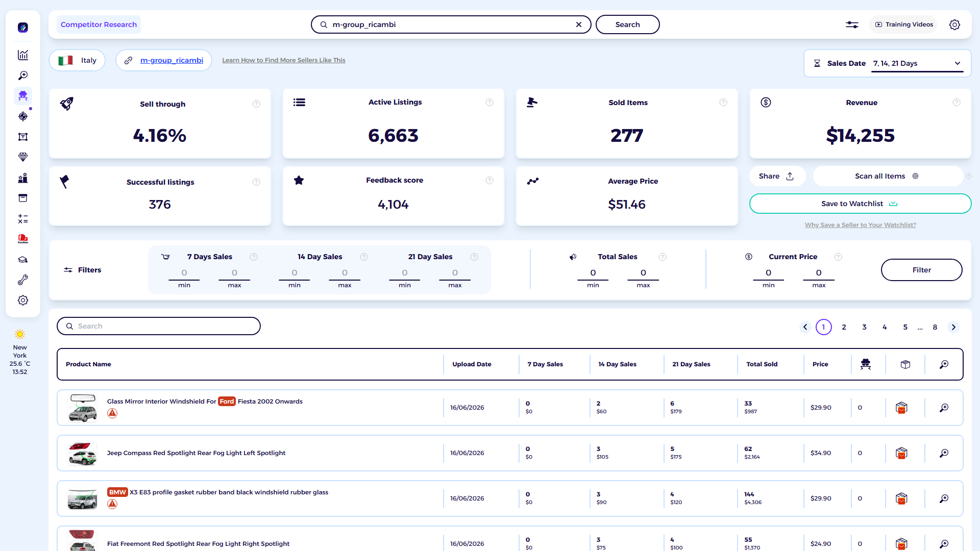Image resolution: width=980 pixels, height=551 pixels.
Task: Apply the Filter button
Action: click(x=922, y=270)
